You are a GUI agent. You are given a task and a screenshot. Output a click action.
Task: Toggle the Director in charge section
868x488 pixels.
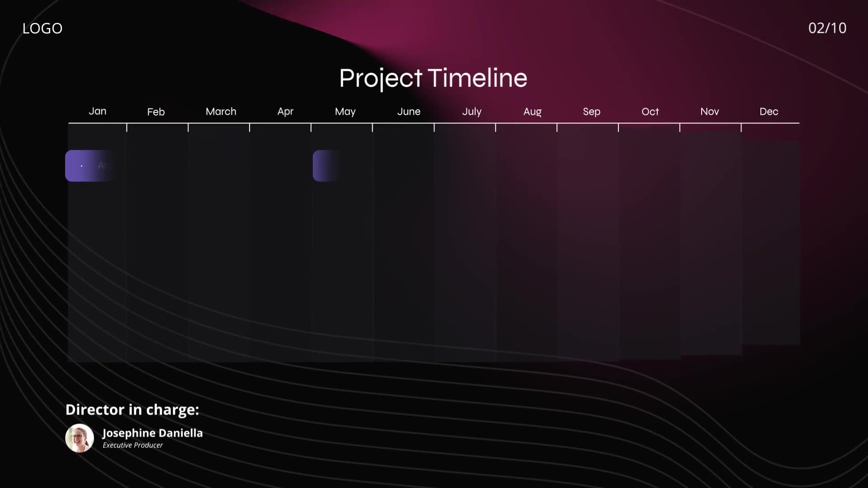point(132,409)
